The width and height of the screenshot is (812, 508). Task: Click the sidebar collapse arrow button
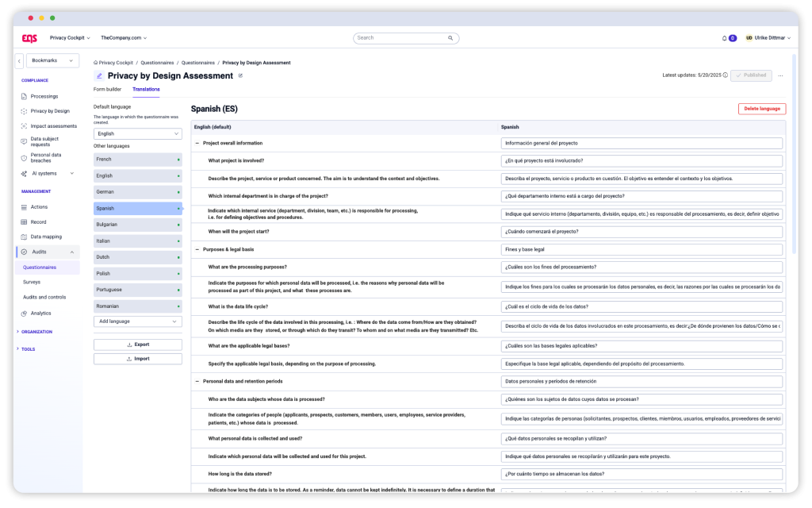19,60
